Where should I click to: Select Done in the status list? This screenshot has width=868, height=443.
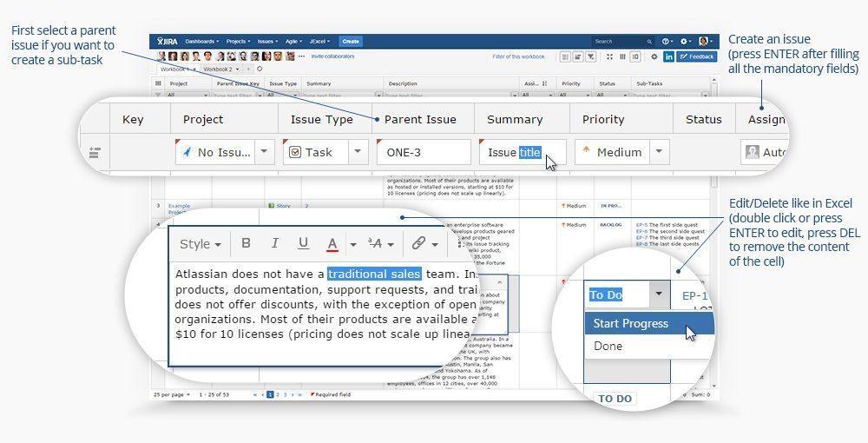pos(649,346)
